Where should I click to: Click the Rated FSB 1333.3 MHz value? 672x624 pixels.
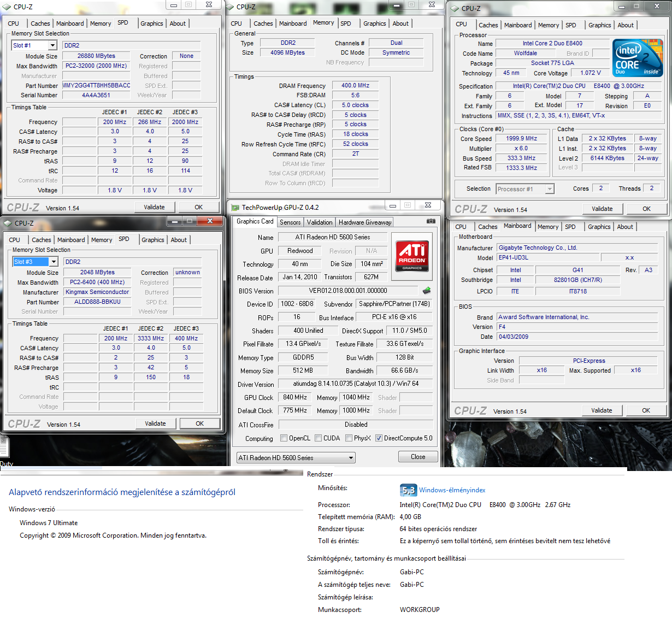tap(521, 168)
